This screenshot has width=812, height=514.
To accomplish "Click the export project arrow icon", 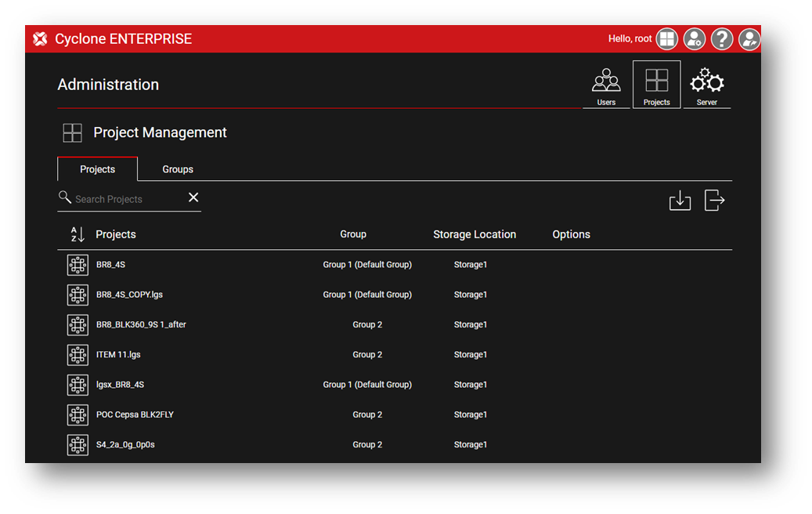I will [714, 201].
